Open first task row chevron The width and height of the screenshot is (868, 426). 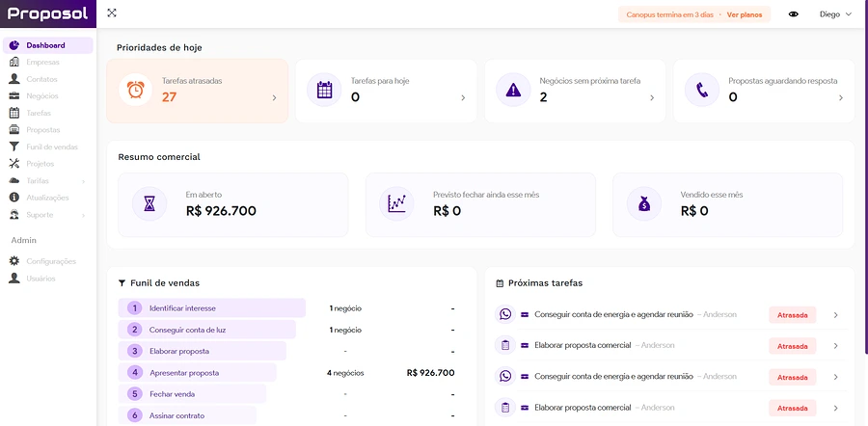[836, 315]
